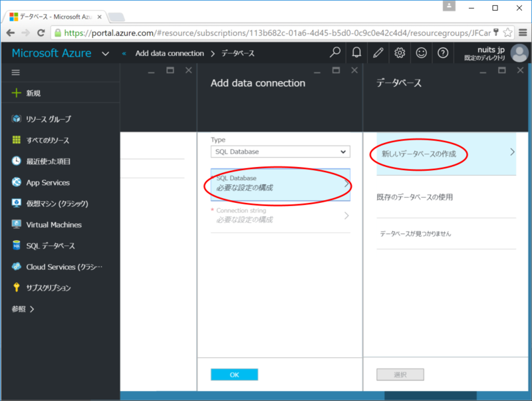Viewport: 532px width, 401px height.
Task: Open a new browser tab
Action: pos(116,17)
